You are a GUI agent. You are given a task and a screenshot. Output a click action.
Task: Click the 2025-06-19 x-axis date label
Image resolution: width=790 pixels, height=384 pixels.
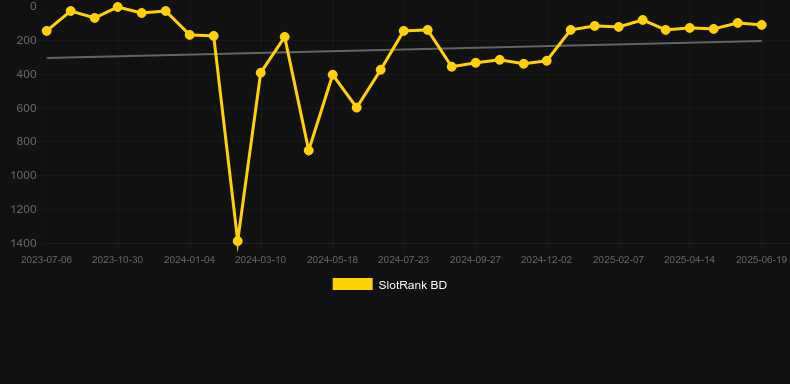[x=762, y=260]
